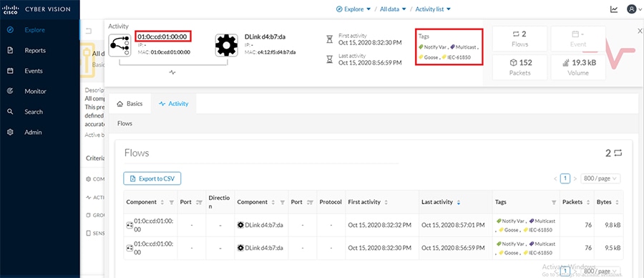Image resolution: width=644 pixels, height=278 pixels.
Task: Select the Flows sub-tab
Action: (x=125, y=123)
